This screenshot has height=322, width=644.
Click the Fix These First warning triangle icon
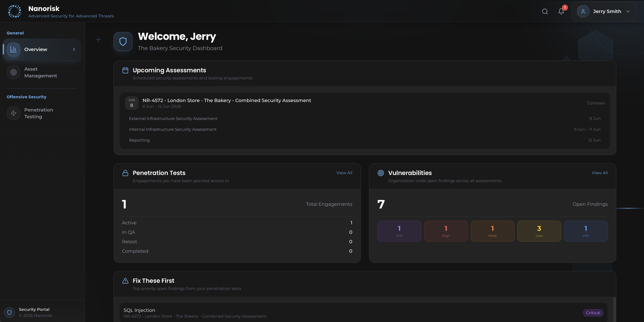point(125,281)
